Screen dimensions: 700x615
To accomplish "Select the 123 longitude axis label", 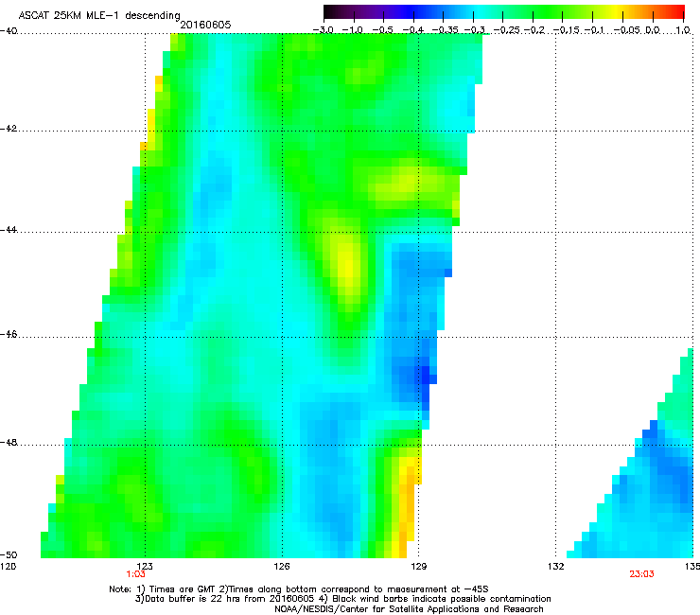I will [145, 567].
